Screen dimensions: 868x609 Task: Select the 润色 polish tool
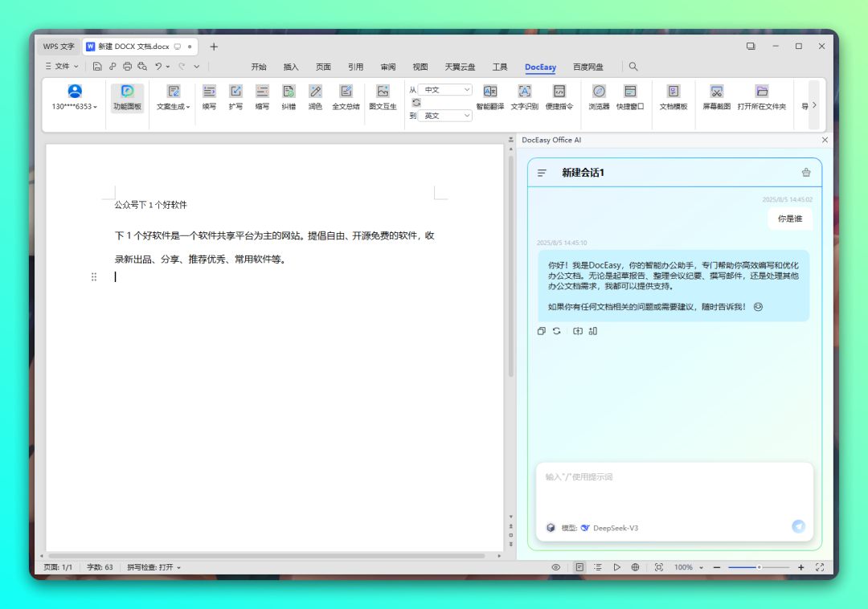pos(315,96)
